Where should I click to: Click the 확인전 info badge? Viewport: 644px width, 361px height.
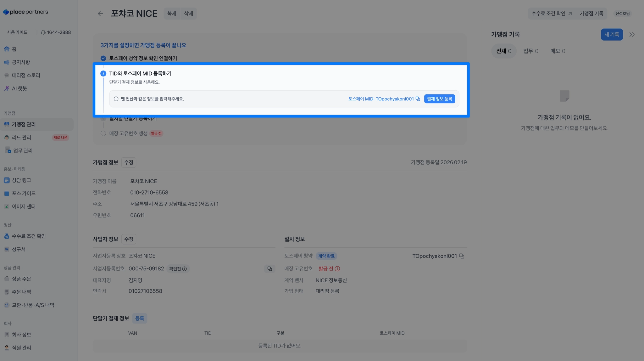tap(178, 269)
